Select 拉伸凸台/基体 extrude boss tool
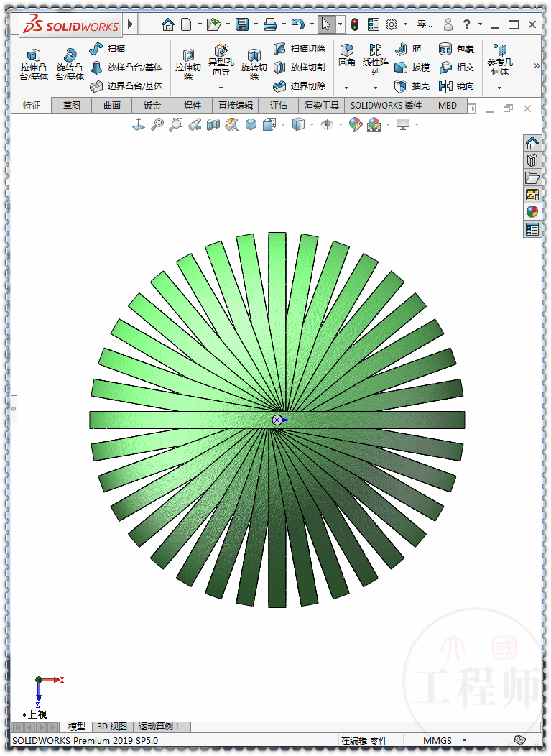 (x=34, y=65)
